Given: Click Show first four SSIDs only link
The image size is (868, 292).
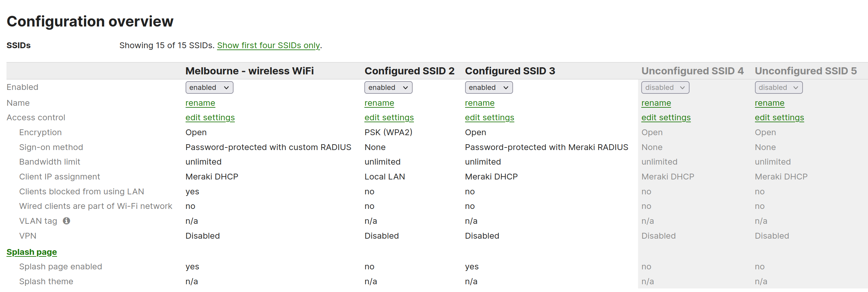Looking at the screenshot, I should [268, 45].
